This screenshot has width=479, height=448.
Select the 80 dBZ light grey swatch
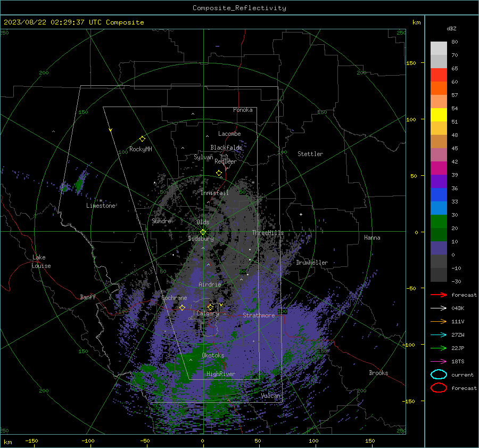(439, 48)
